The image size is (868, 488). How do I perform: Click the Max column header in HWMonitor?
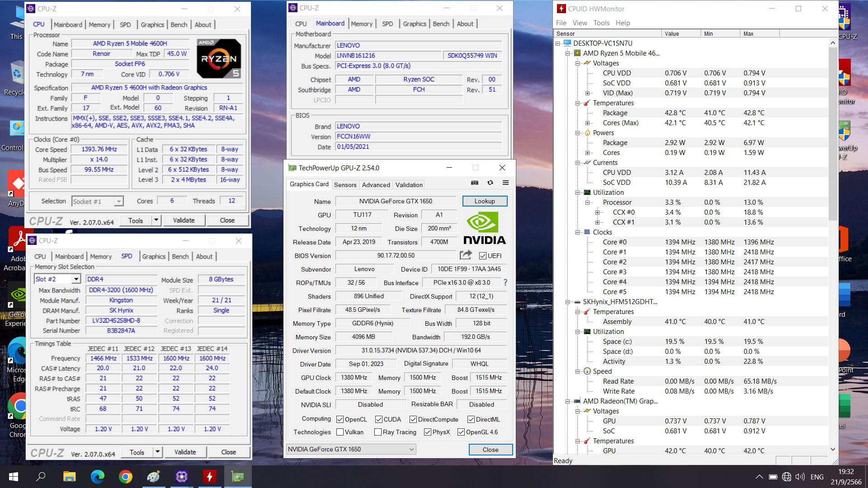pyautogui.click(x=759, y=33)
